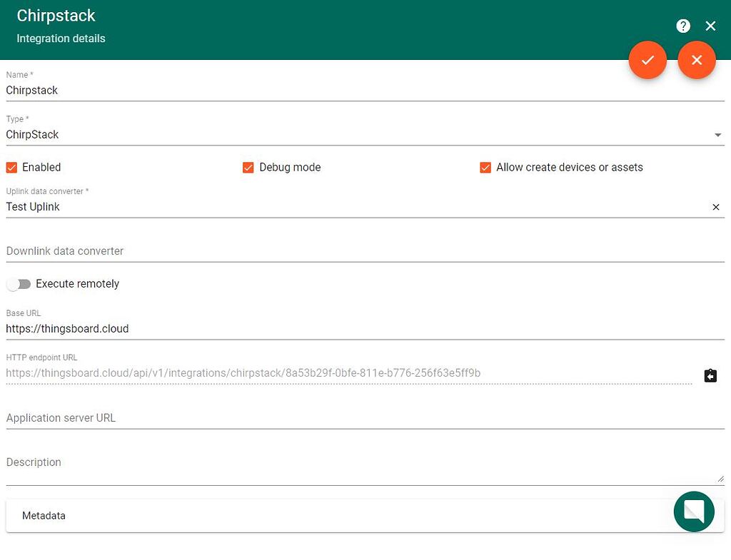The image size is (731, 560).
Task: Copy the HTTP endpoint URL to clipboard
Action: 710,375
